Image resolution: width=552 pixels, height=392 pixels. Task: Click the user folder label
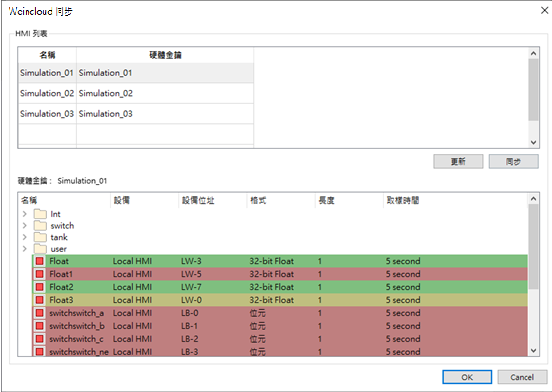(58, 249)
